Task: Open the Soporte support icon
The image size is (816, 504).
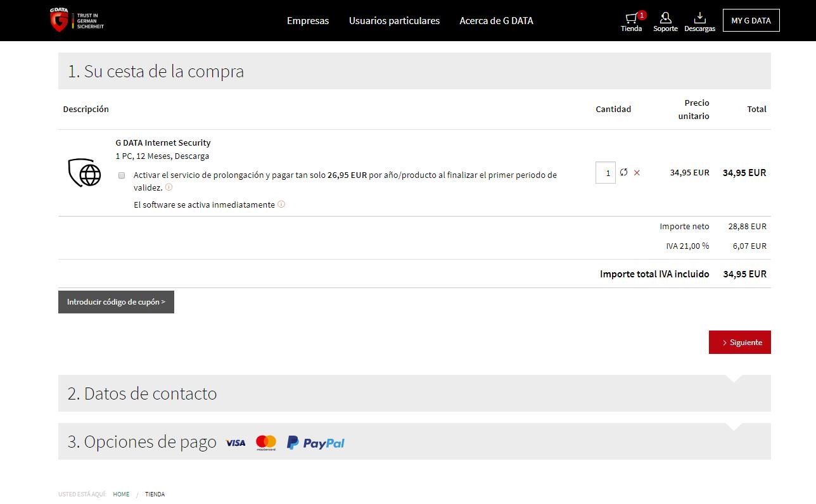Action: (x=665, y=21)
